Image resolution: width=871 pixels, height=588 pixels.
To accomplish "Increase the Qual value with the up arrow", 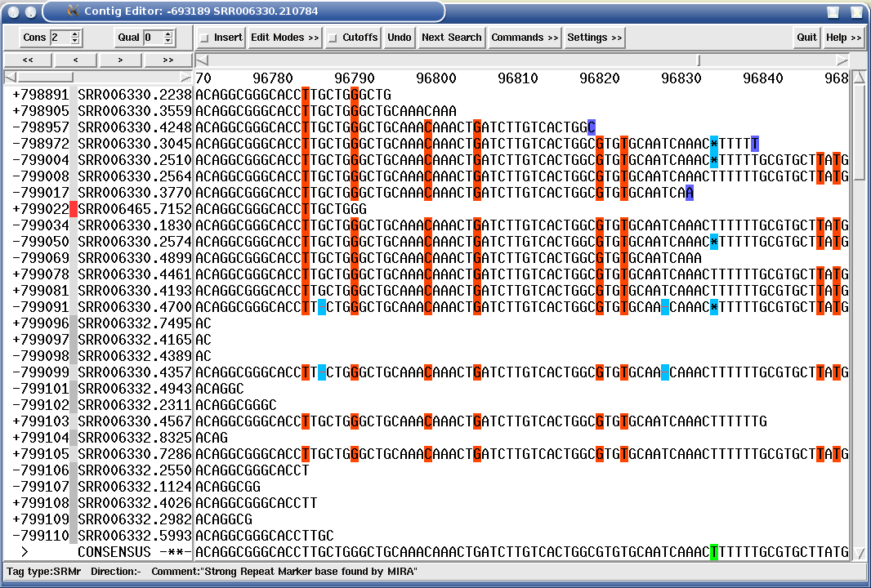I will [167, 33].
